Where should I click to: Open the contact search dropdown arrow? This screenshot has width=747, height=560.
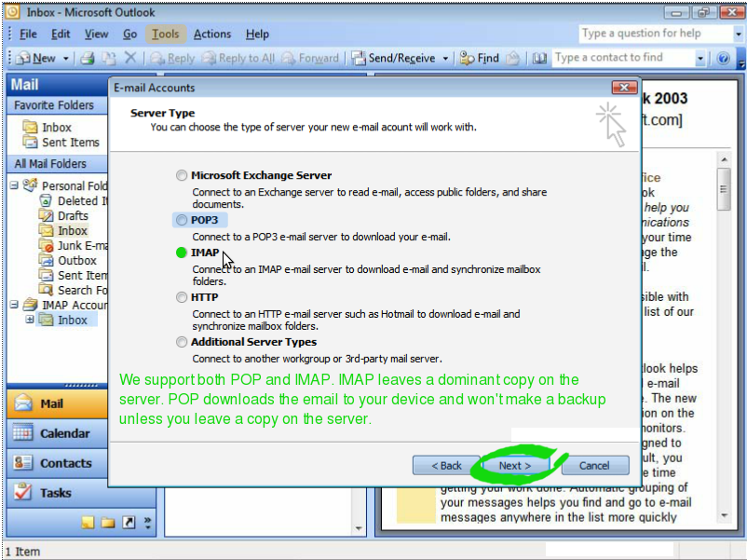(x=699, y=59)
